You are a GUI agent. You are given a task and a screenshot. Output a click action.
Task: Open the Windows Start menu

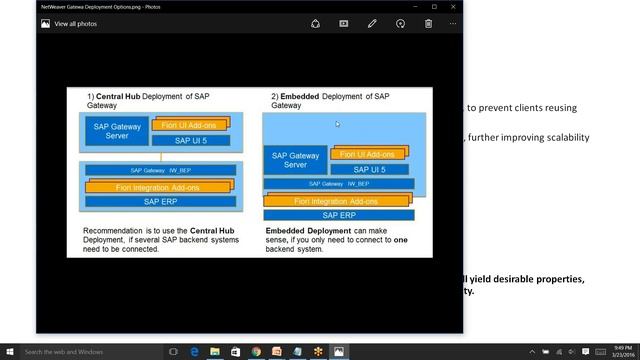tap(10, 352)
